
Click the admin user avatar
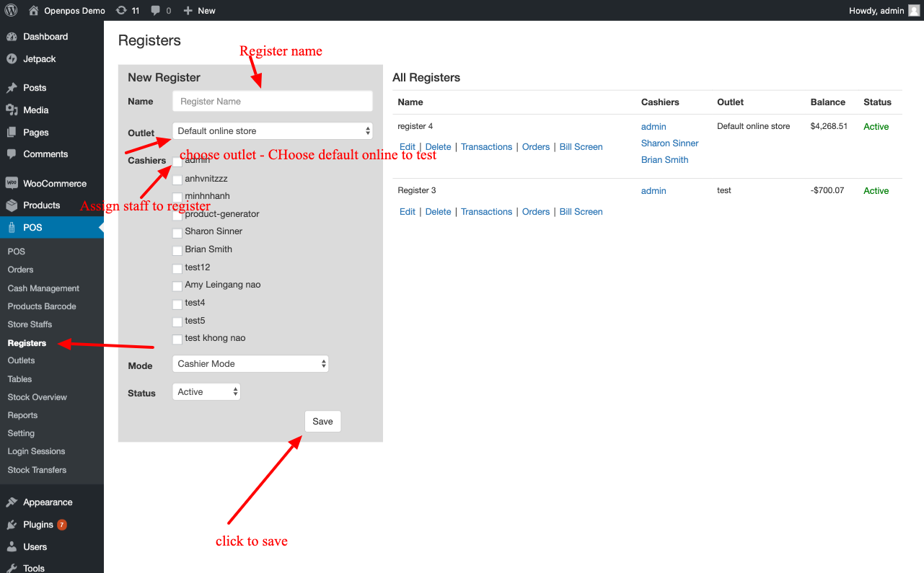pyautogui.click(x=913, y=10)
